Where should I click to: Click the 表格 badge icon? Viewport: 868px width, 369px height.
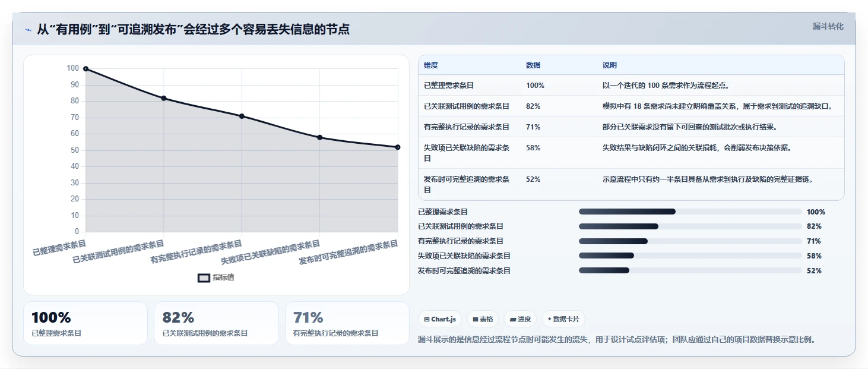tap(476, 319)
